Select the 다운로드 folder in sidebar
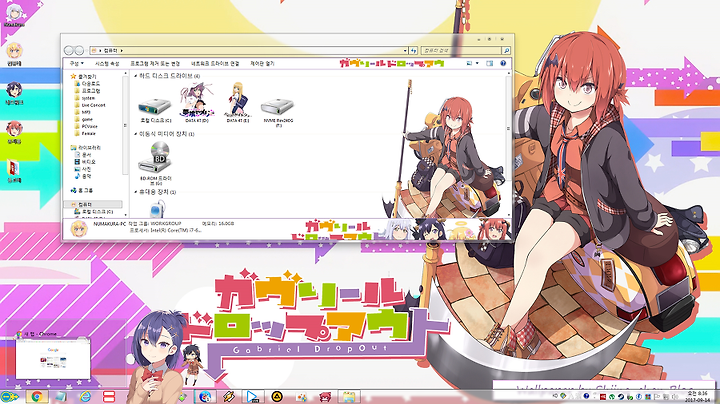The image size is (720, 404). point(87,84)
